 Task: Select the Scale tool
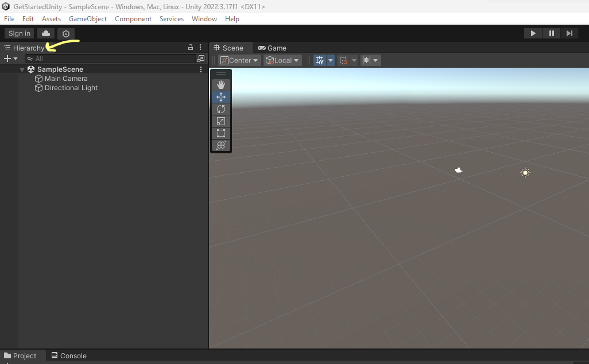pos(221,121)
